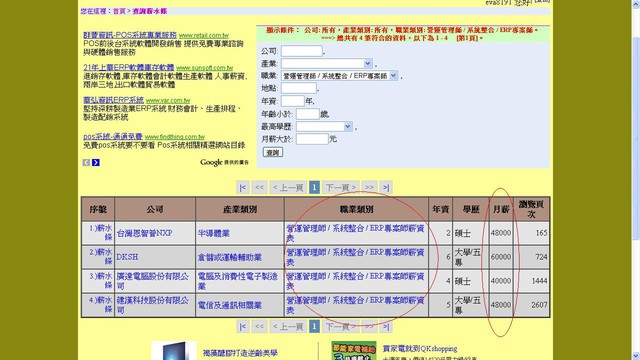Click the previous arrow in Google ads box

[86, 162]
